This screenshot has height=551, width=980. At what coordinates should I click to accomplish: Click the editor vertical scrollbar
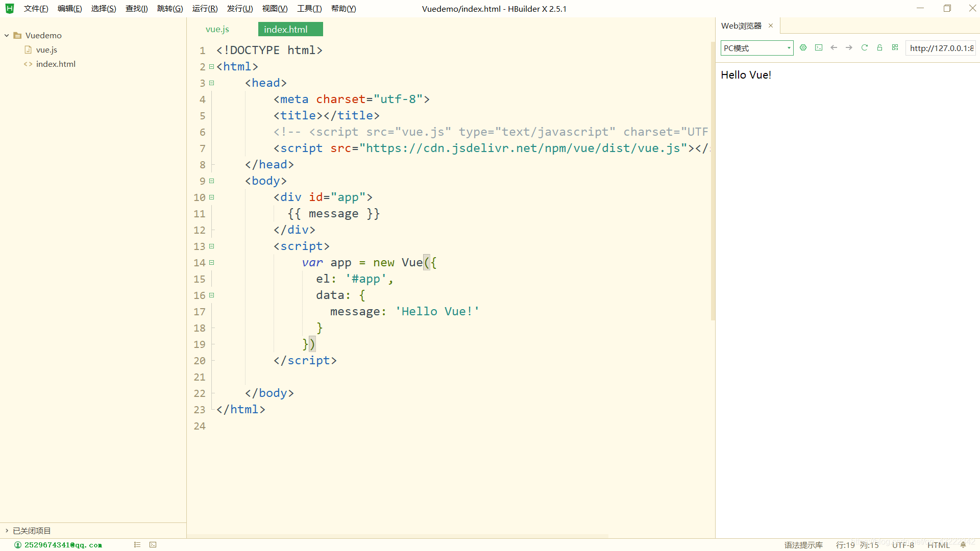[x=713, y=181]
